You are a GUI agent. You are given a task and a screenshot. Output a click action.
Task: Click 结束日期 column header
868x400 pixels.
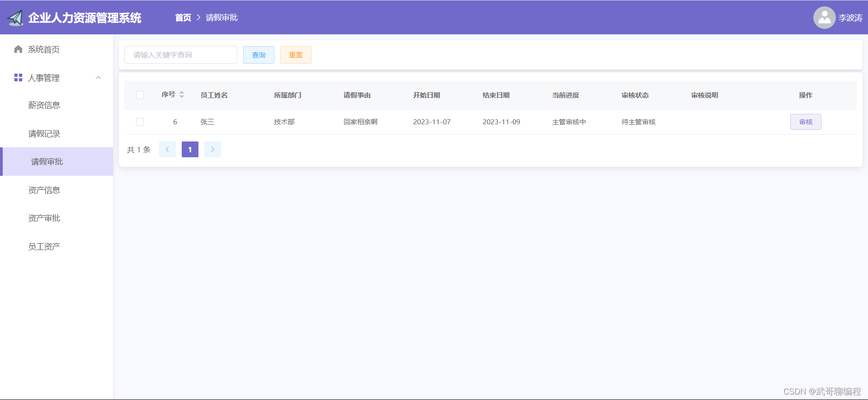[496, 95]
